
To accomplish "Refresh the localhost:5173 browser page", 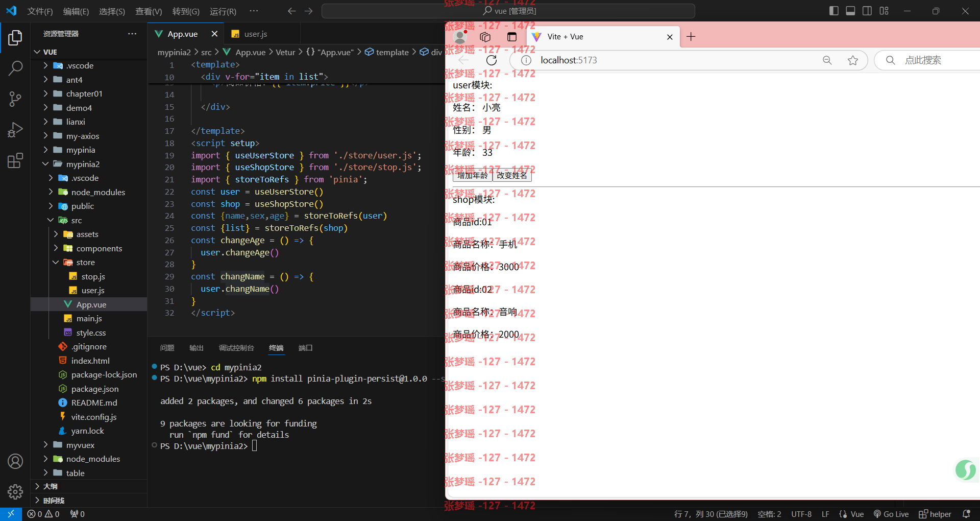I will (x=492, y=60).
